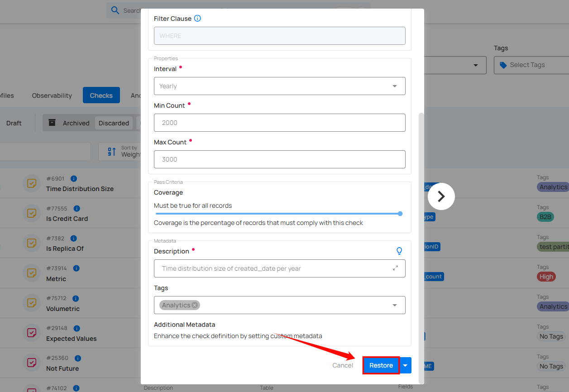Click the Max Count input field
569x392 pixels.
click(280, 159)
